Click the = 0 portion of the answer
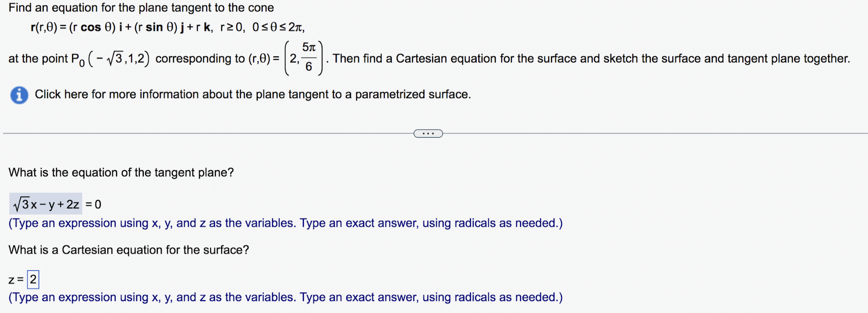The image size is (868, 313). point(93,204)
